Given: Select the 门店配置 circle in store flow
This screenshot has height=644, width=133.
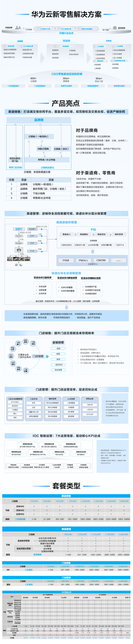Looking at the screenshot, I should (26, 370).
